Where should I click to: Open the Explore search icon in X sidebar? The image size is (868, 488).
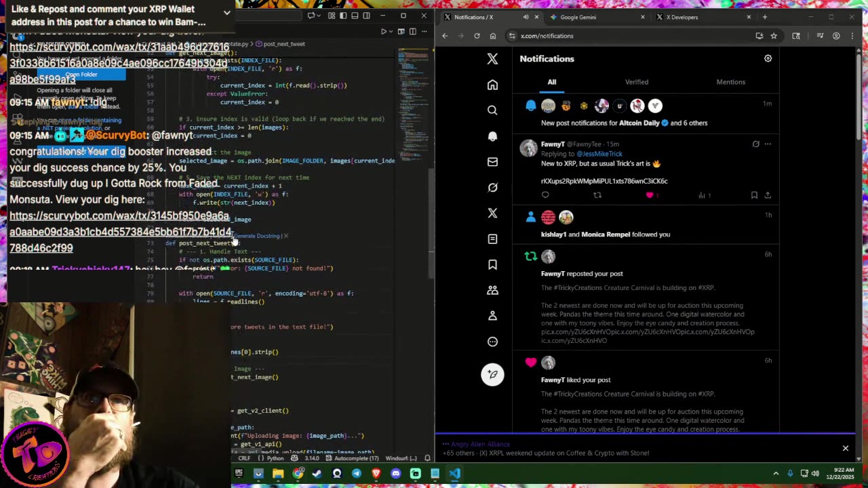point(492,110)
